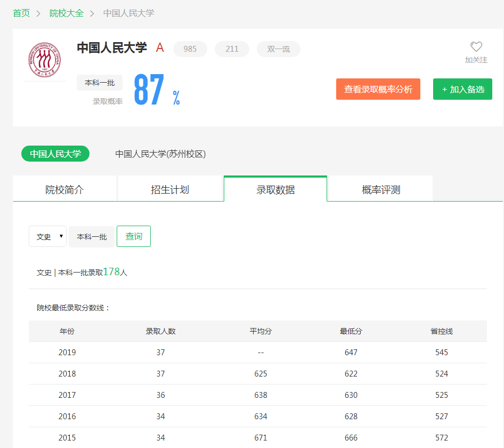The width and height of the screenshot is (504, 448).
Task: Click the 查询 button
Action: pos(134,236)
